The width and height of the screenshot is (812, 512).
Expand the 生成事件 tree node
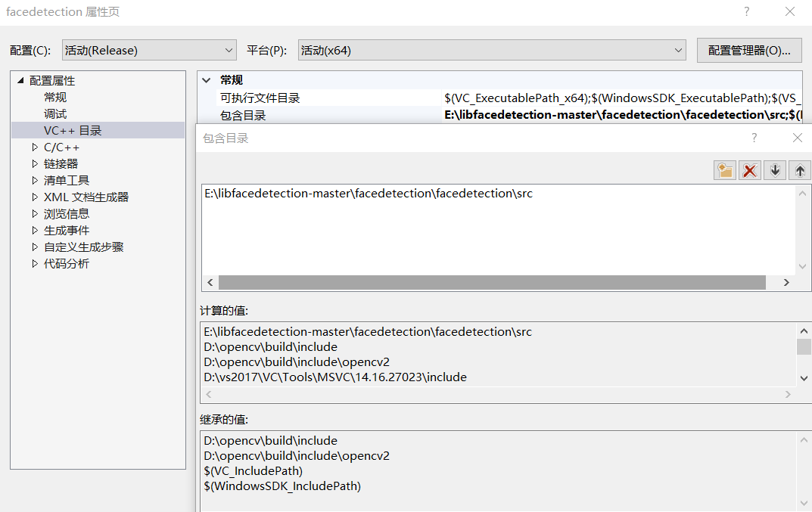pos(35,231)
